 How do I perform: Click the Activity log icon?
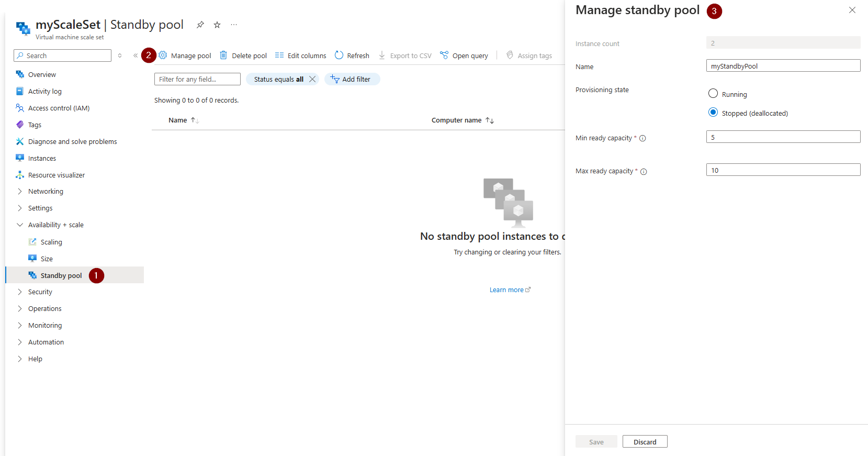pos(20,91)
